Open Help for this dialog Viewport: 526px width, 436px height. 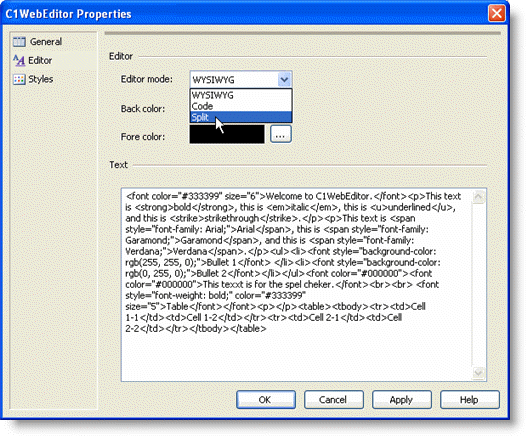[470, 400]
